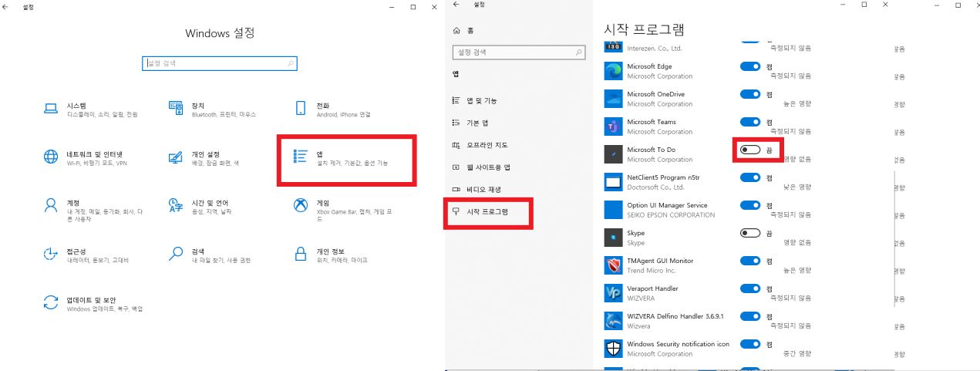Click the Microsoft To Do app icon
The image size is (980, 371).
click(614, 154)
